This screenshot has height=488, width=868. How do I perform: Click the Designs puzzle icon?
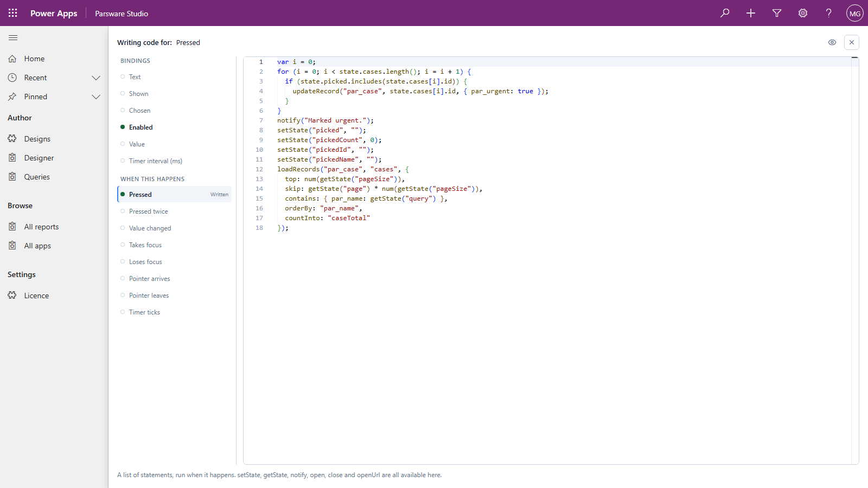[12, 139]
